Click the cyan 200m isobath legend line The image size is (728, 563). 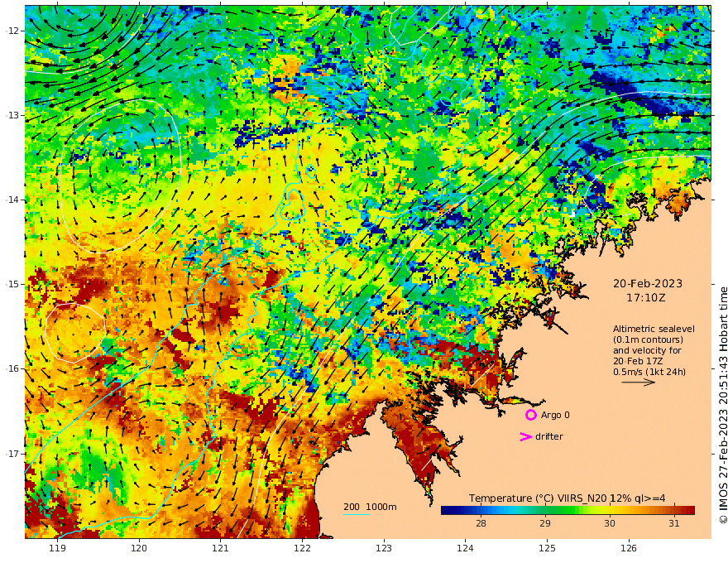357,514
